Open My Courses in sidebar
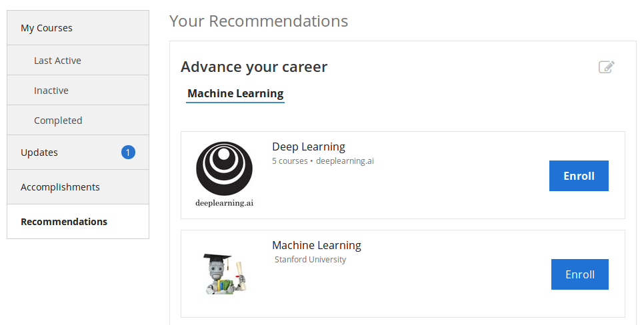Image resolution: width=644 pixels, height=325 pixels. pos(78,28)
